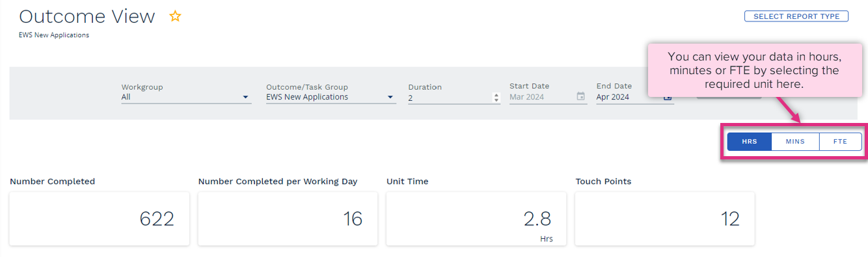Image resolution: width=868 pixels, height=257 pixels.
Task: Select the Number Completed per Working Day card
Action: click(x=288, y=219)
